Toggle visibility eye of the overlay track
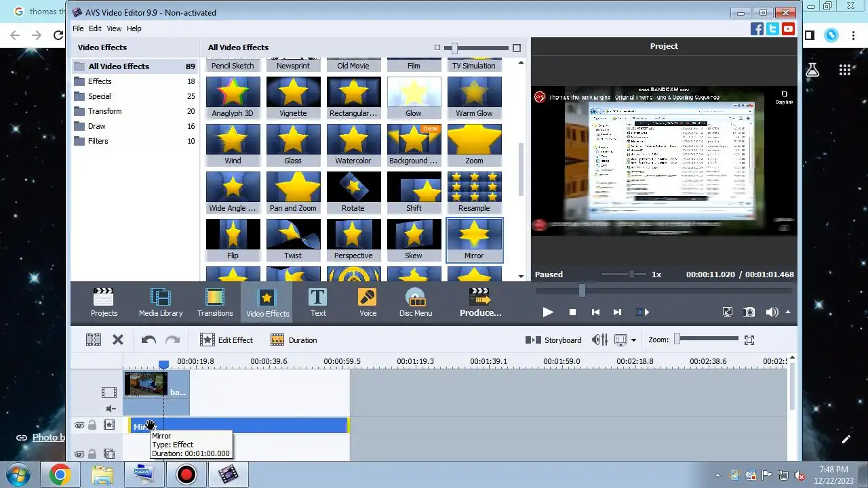This screenshot has height=488, width=868. [79, 454]
